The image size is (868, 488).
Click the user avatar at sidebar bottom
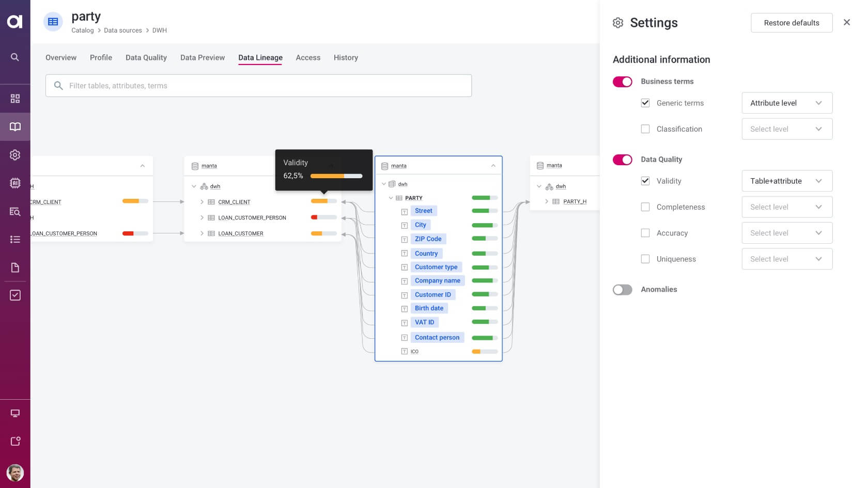tap(15, 473)
